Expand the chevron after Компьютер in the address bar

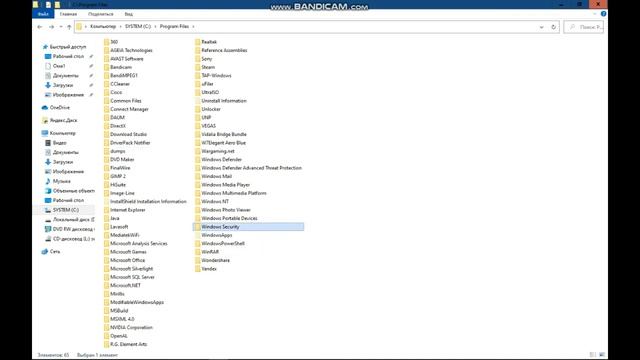[x=121, y=27]
